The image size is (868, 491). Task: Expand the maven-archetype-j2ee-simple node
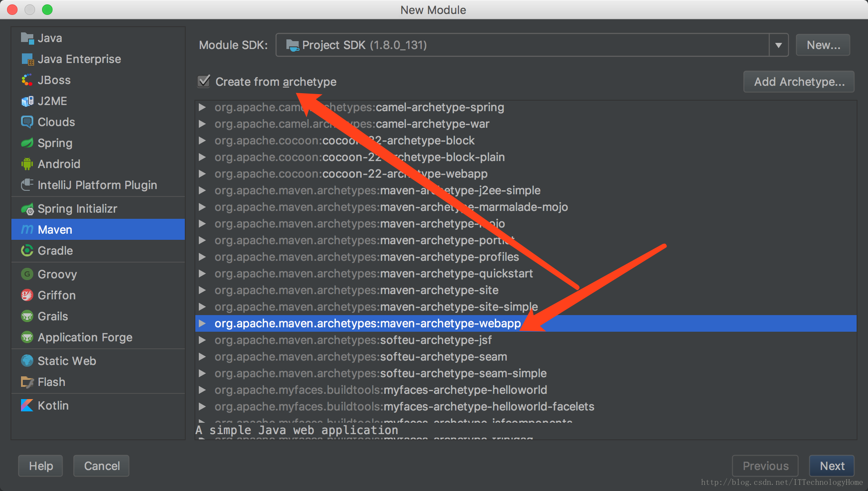(x=202, y=190)
